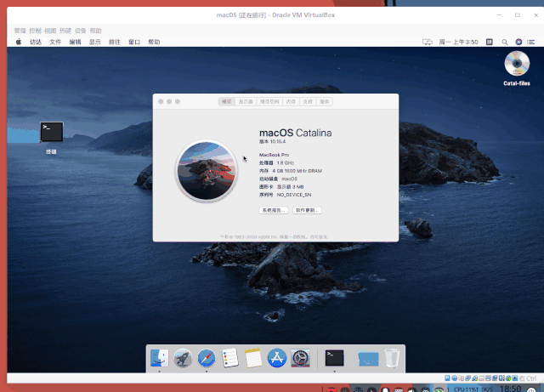Click the 软件更新… button
Image resolution: width=544 pixels, height=392 pixels.
[x=307, y=210]
